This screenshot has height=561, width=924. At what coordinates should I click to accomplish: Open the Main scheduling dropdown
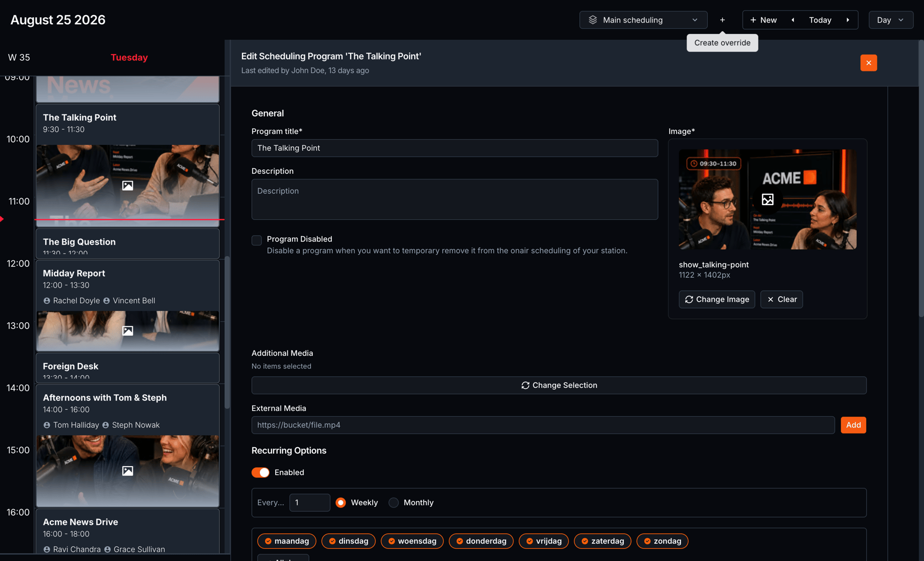coord(643,20)
